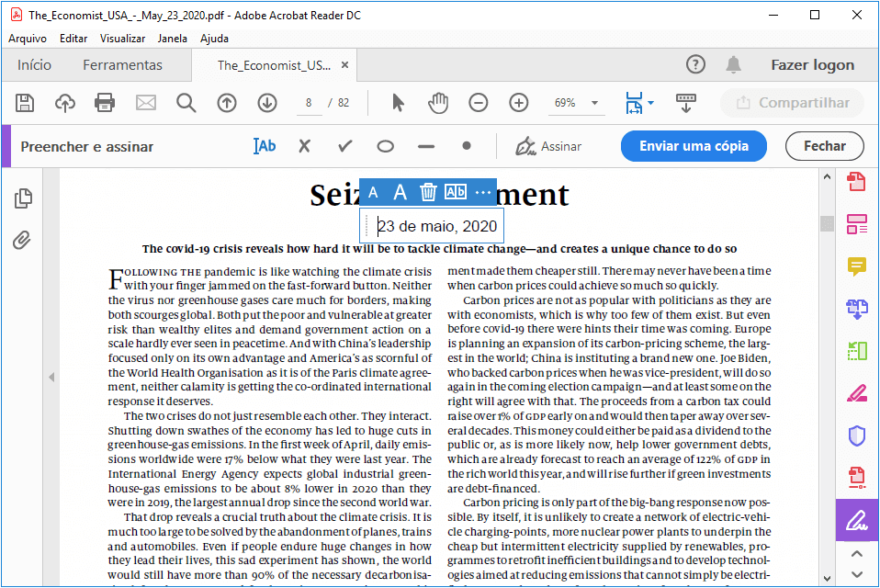Open the green page tool in right sidebar
Image resolution: width=880 pixels, height=588 pixels.
857,351
